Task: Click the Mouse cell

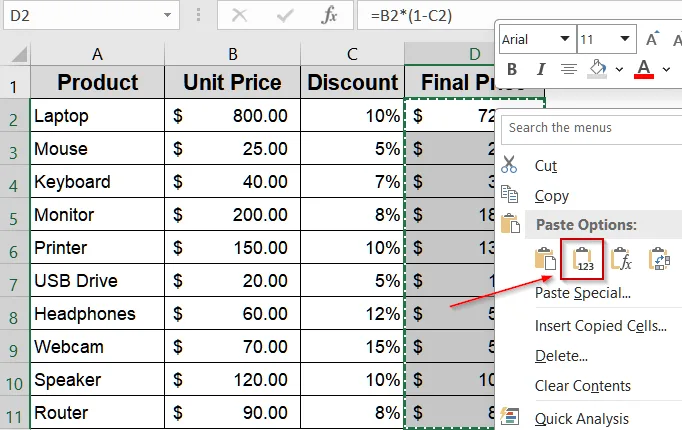Action: [x=97, y=149]
